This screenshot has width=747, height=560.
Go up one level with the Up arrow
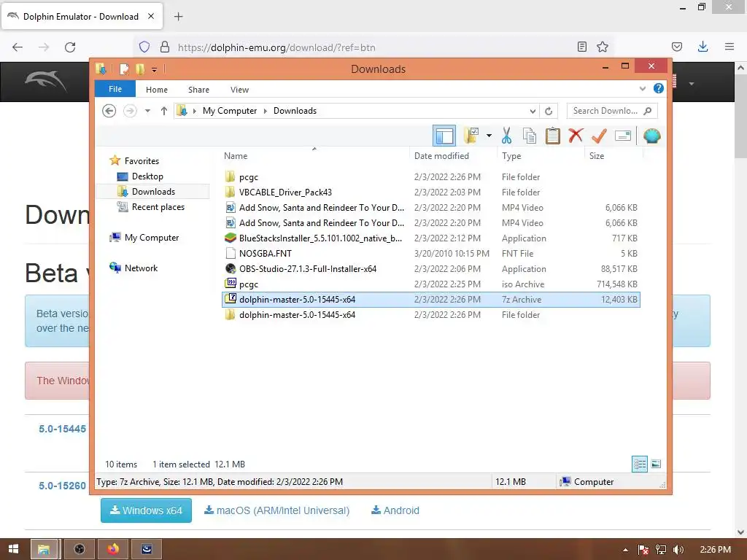click(x=164, y=111)
